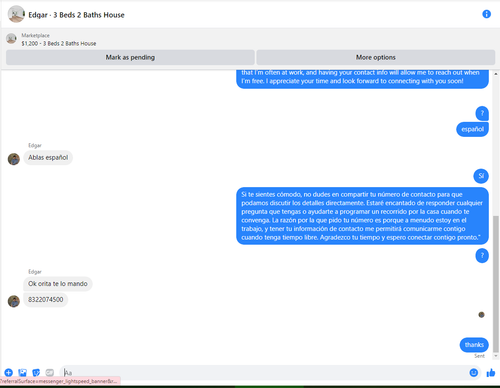The height and width of the screenshot is (388, 500).
Task: Attach a photo with the image icon
Action: coord(22,372)
